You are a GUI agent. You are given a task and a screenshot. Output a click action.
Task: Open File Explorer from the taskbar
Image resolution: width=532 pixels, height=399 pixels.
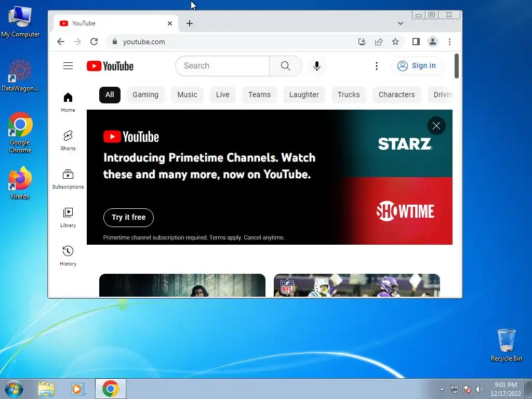46,389
